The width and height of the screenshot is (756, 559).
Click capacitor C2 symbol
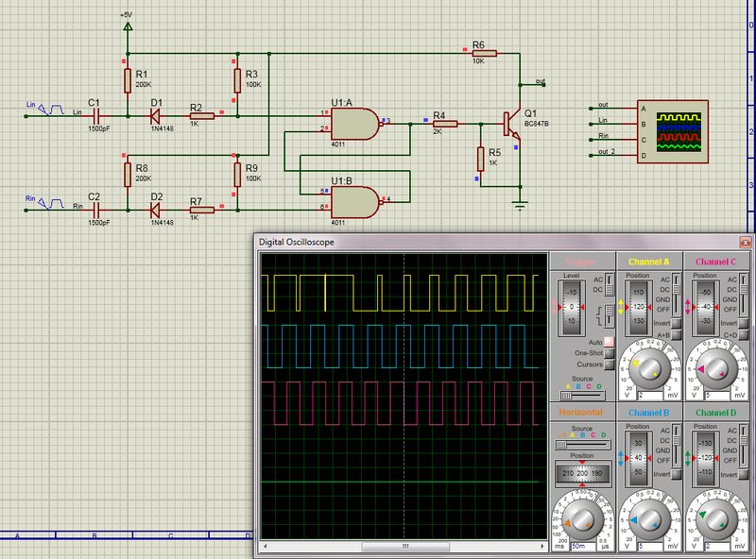point(96,211)
